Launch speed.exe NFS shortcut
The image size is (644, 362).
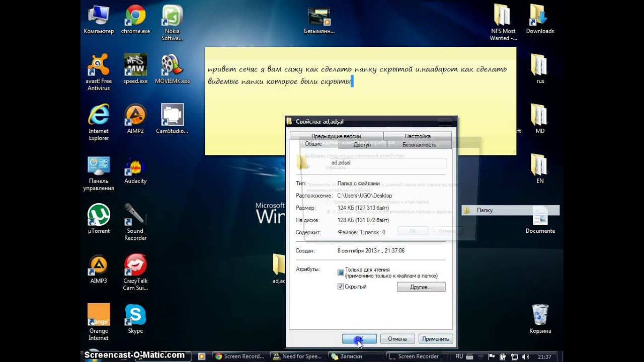click(135, 69)
